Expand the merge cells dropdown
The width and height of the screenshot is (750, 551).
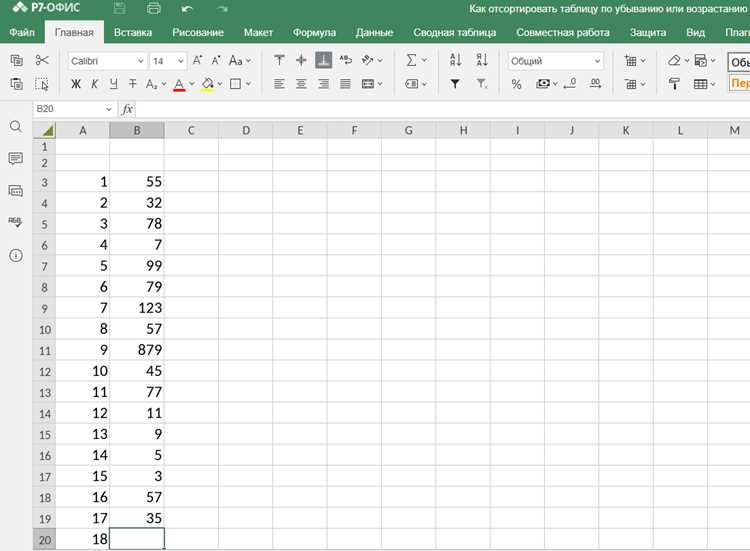click(x=380, y=84)
